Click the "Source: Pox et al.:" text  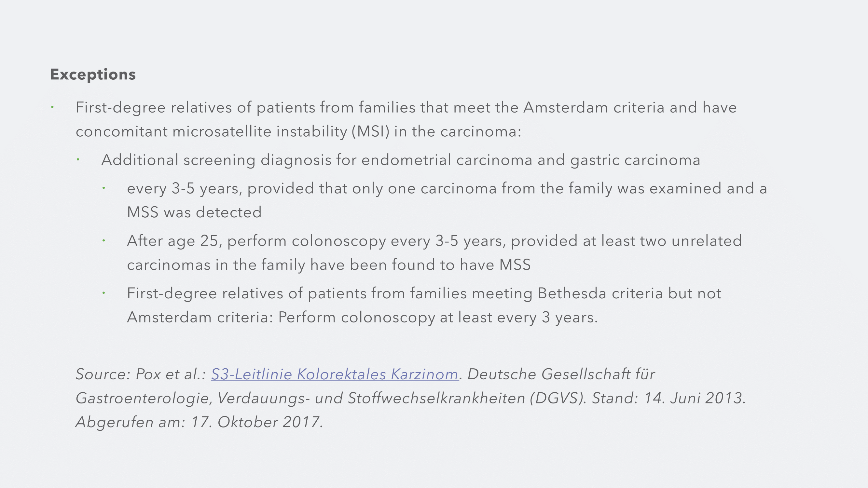tap(141, 374)
